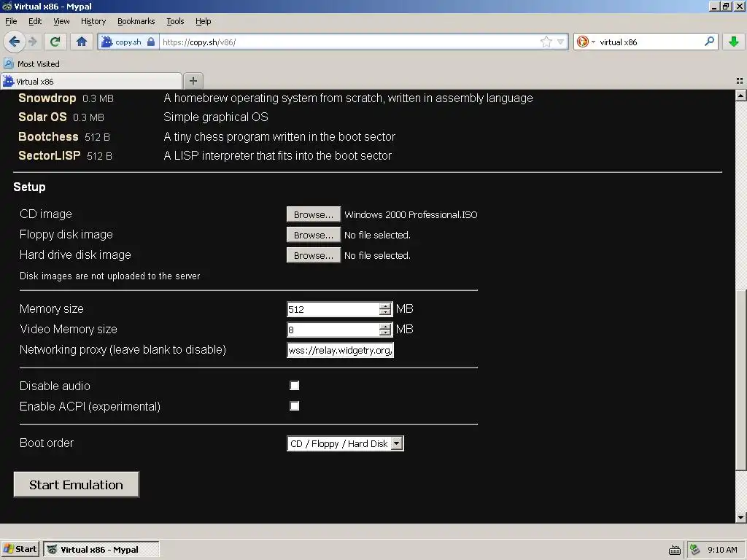Increase Memory size with the up stepper
The height and width of the screenshot is (560, 747).
point(385,306)
